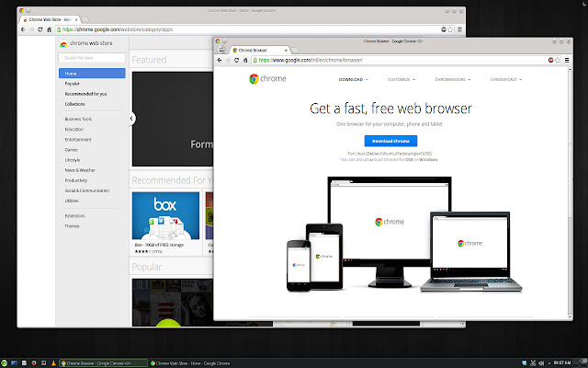588x368 pixels.
Task: Select the Chrome Browser tab
Action: click(257, 50)
